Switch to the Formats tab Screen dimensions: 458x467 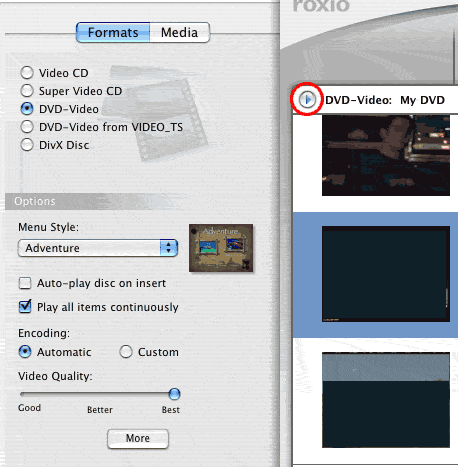click(x=113, y=32)
